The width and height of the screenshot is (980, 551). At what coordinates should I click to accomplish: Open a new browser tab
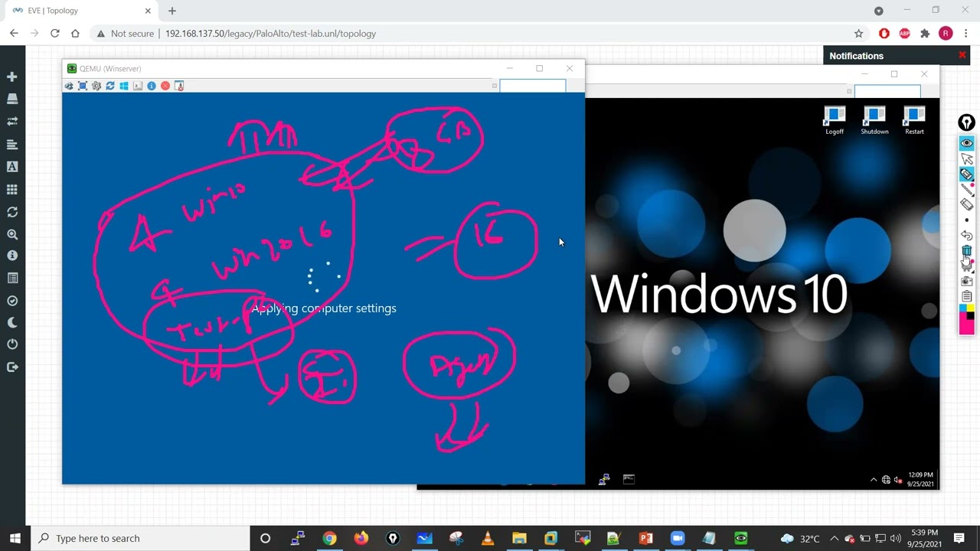[172, 11]
